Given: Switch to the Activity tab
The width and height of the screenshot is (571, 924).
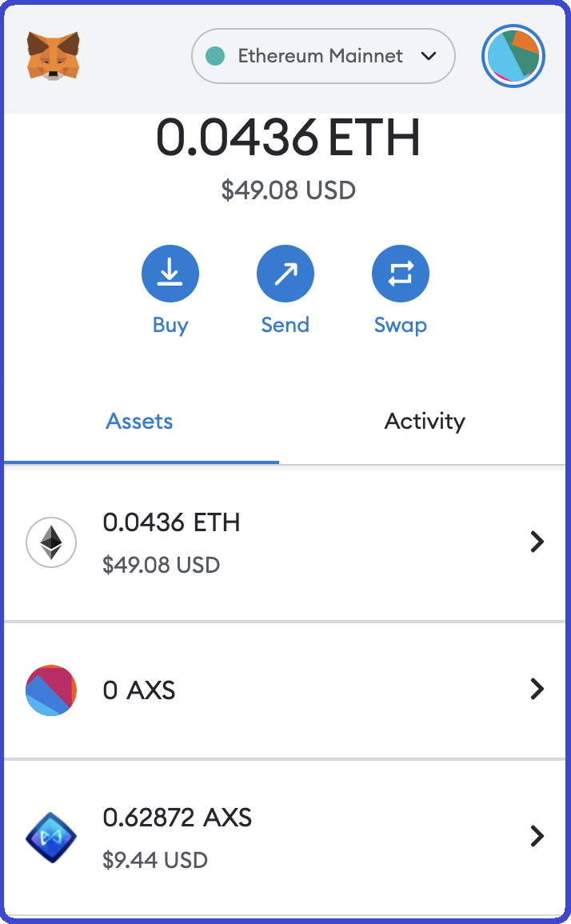Looking at the screenshot, I should click(x=425, y=422).
